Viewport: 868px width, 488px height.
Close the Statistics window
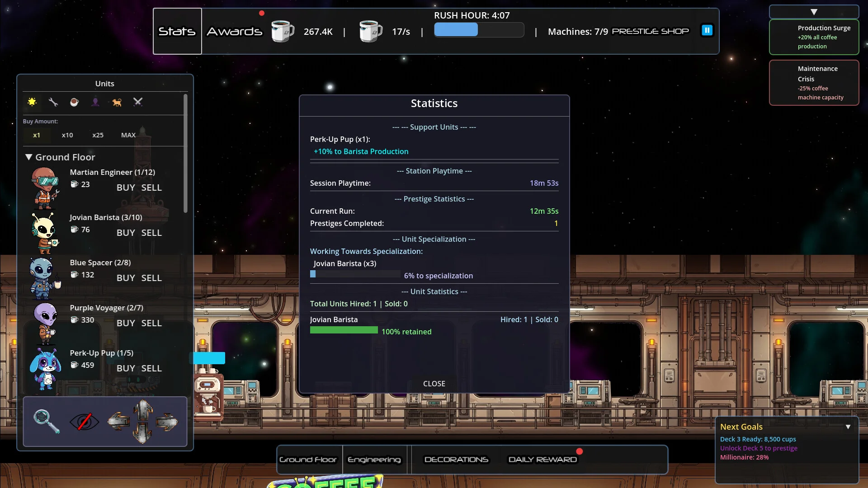[434, 384]
